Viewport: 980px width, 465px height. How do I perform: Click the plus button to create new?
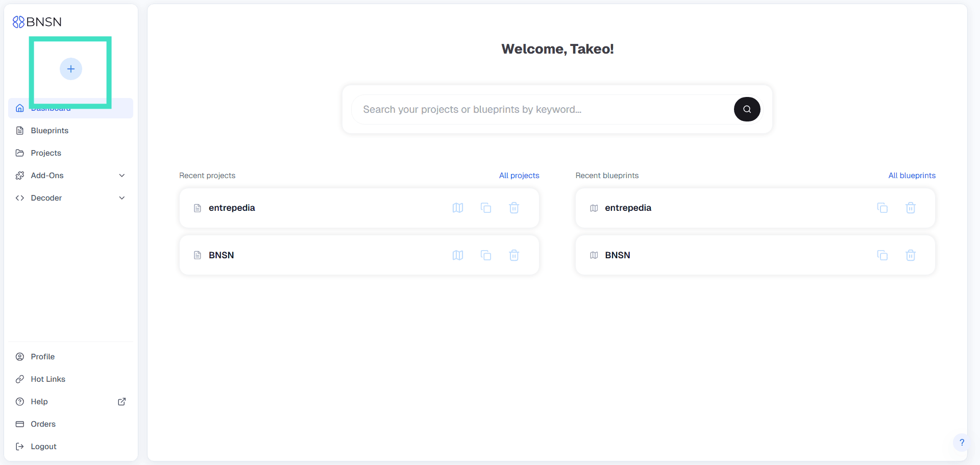point(70,69)
